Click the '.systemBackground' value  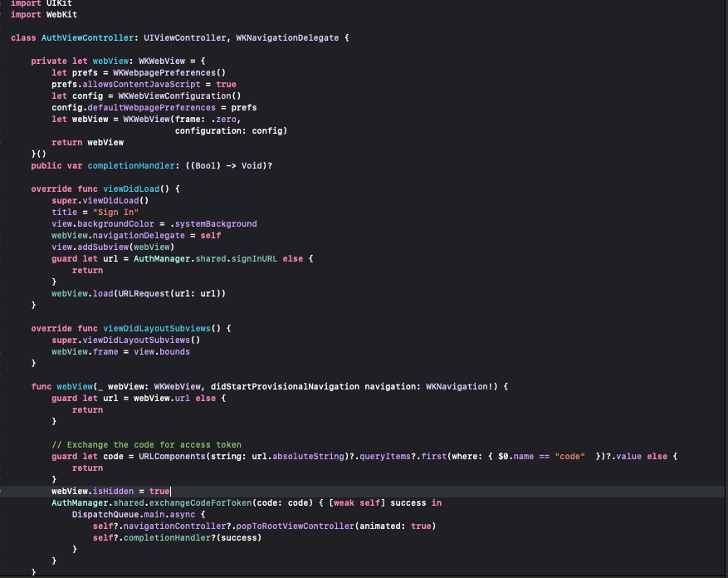[x=213, y=223]
